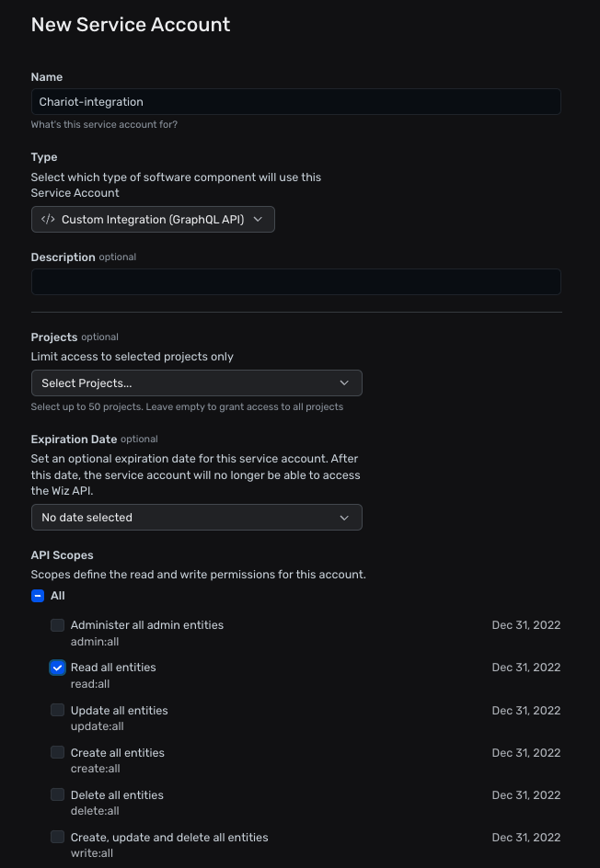Check the Update all entities scope
The width and height of the screenshot is (600, 868).
pos(57,710)
